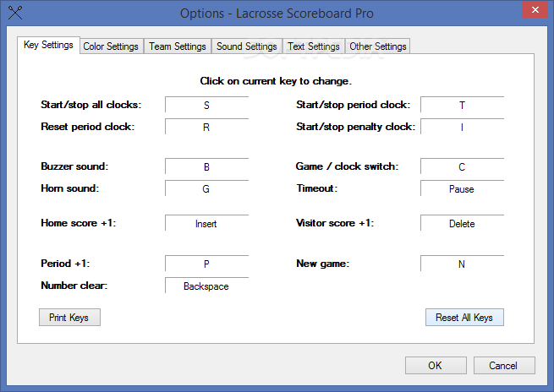Viewport: 554px width, 392px height.
Task: Click the 'Start/stop period clock:' label
Action: click(x=354, y=105)
